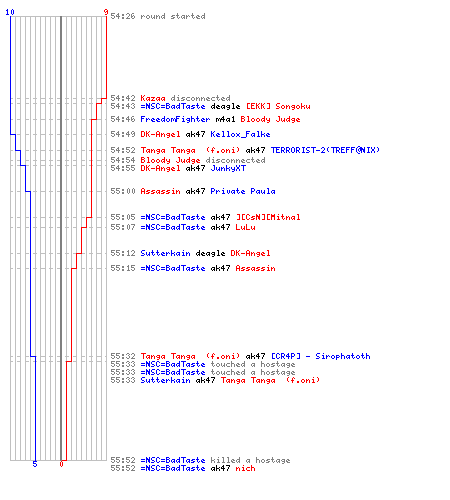The height and width of the screenshot is (500, 450).
Task: Click Kellox_Falke victim name
Action: (240, 134)
